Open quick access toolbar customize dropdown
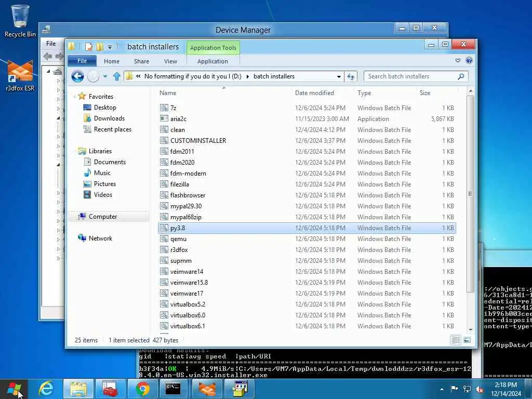 click(x=110, y=47)
